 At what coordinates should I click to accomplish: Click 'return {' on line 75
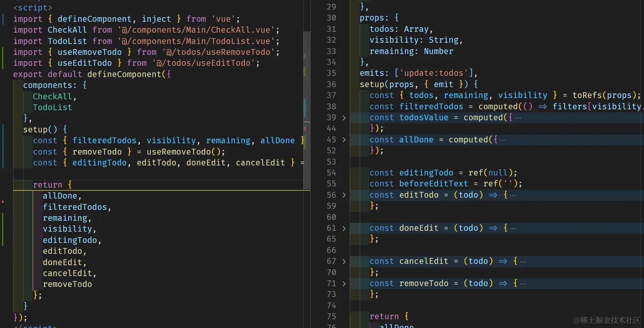click(389, 316)
